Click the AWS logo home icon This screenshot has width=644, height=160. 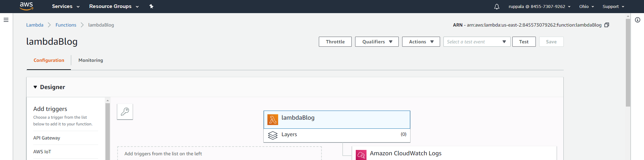point(26,6)
